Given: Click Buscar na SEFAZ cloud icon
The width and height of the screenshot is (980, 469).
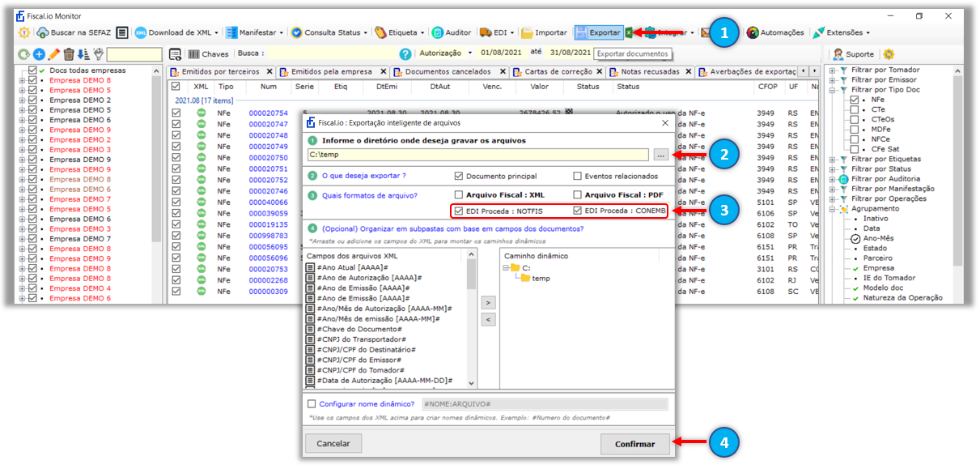Looking at the screenshot, I should pyautogui.click(x=42, y=32).
